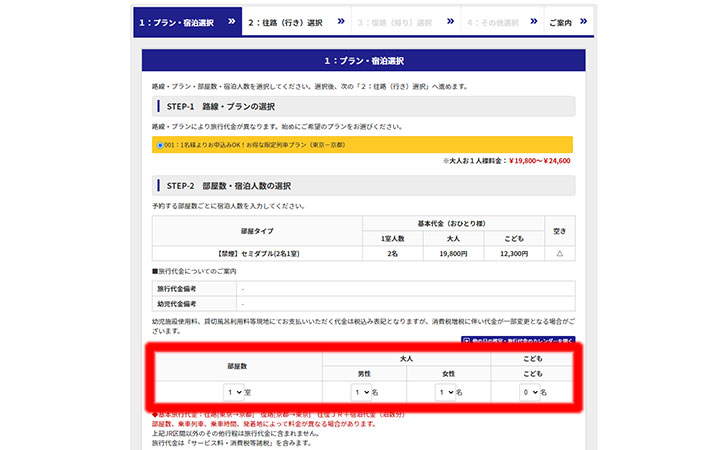Click the » arrow beside 2:往路(行き)選択
The width and height of the screenshot is (728, 450).
tap(341, 21)
